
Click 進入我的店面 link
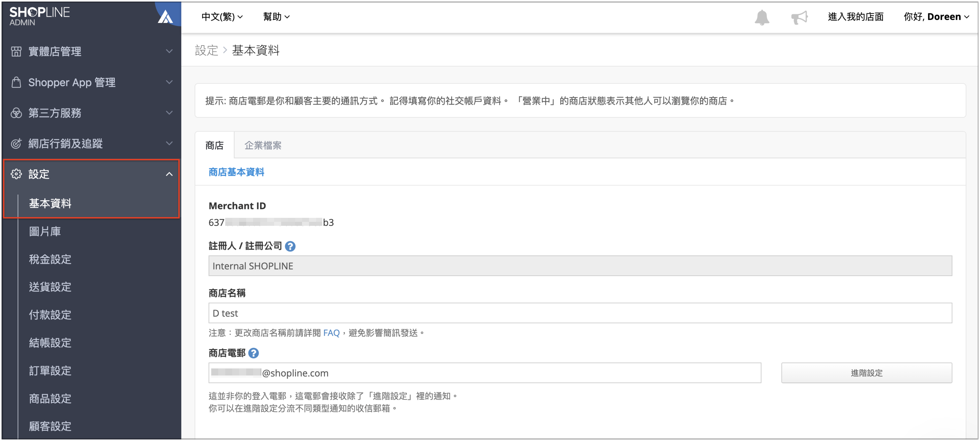[855, 17]
